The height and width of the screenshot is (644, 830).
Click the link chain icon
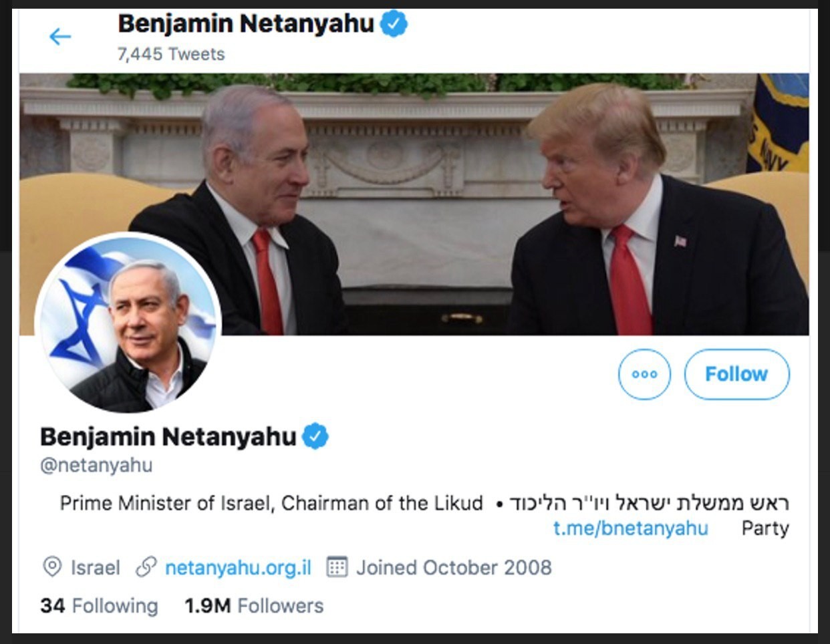(146, 567)
